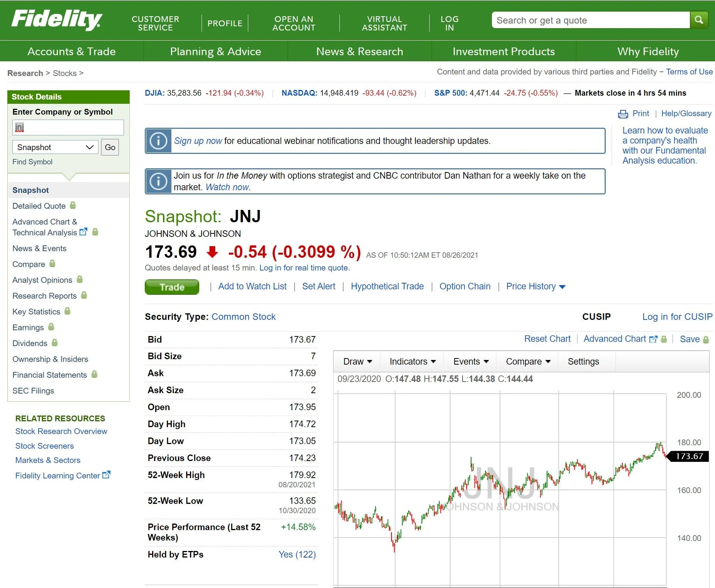This screenshot has height=588, width=715.
Task: Open the Compare chart dropdown
Action: coord(528,362)
